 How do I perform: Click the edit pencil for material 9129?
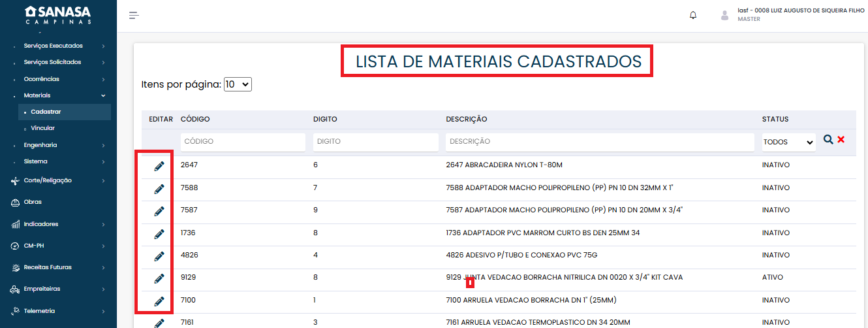(x=159, y=278)
